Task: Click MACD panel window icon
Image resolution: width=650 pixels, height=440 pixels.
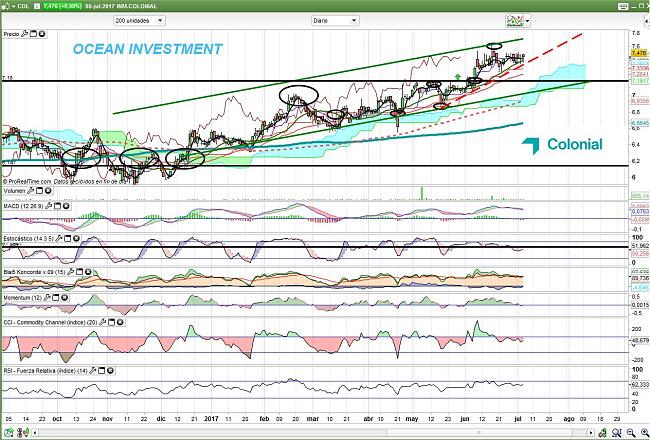Action: pos(58,206)
